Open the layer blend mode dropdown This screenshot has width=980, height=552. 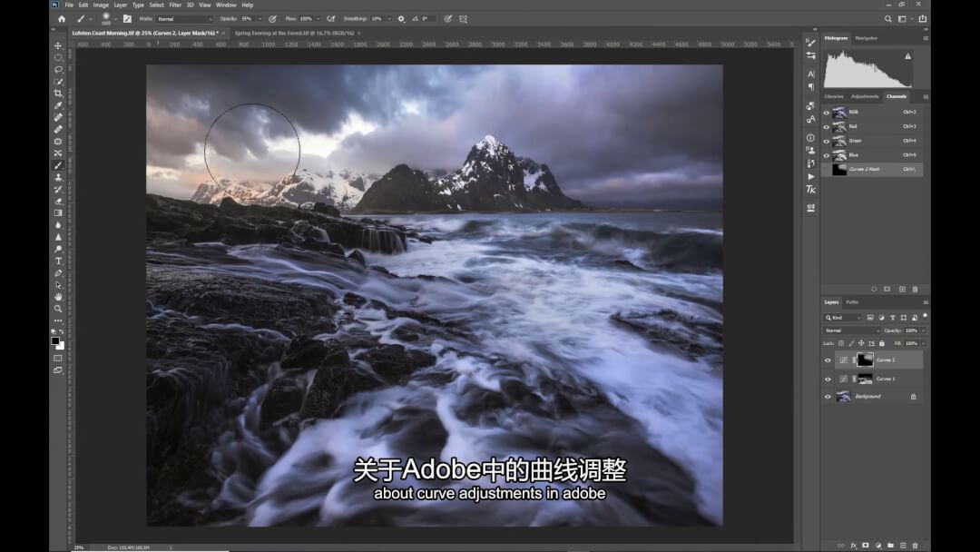pos(852,330)
